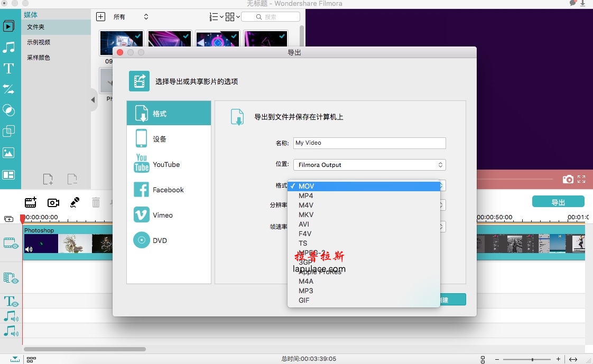
Task: Take a snapshot with the camera icon
Action: coord(568,179)
